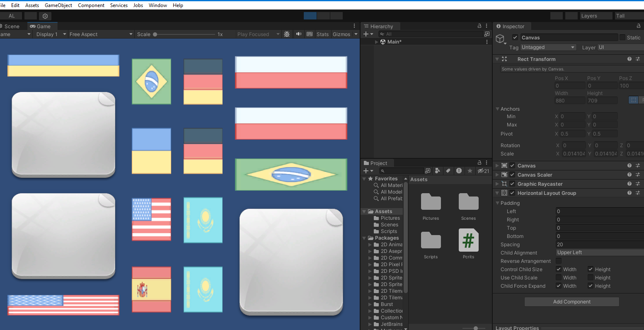This screenshot has width=644, height=330.
Task: Open the Main scene three-dot options
Action: tap(487, 42)
